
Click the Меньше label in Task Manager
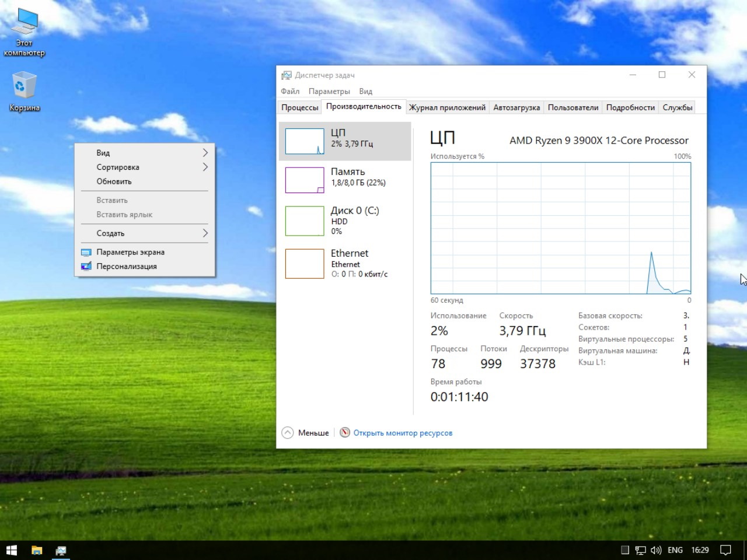313,433
